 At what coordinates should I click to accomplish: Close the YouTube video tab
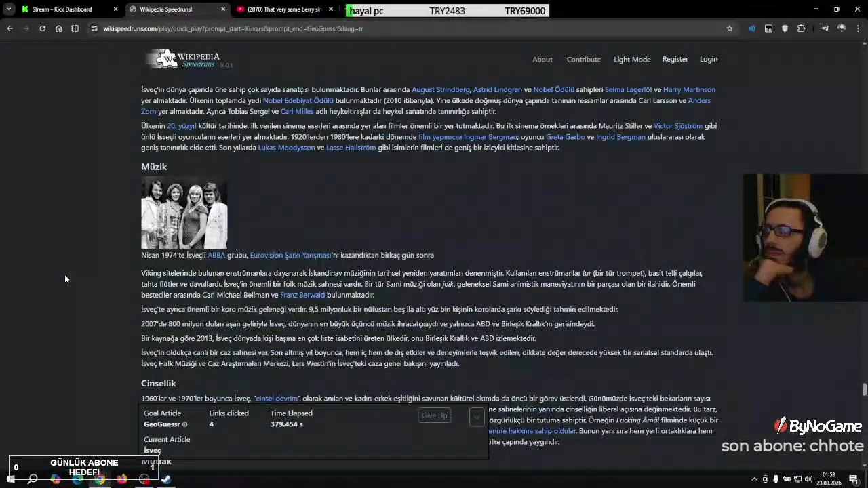click(x=331, y=9)
